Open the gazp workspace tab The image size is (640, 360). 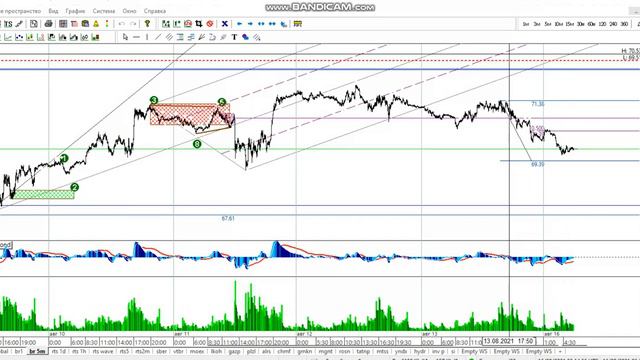click(x=234, y=351)
